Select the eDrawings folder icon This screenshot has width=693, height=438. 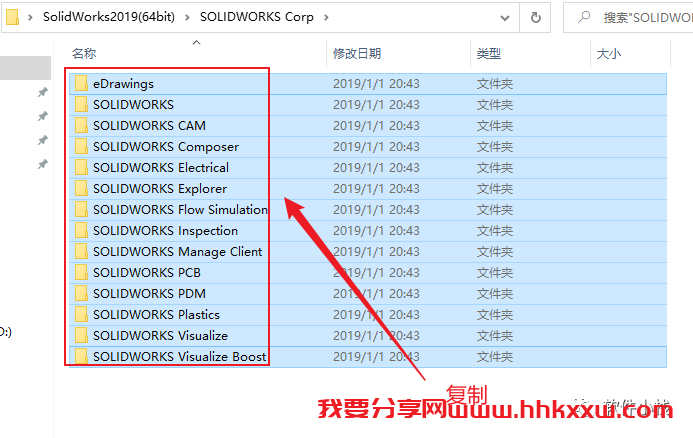(x=81, y=84)
